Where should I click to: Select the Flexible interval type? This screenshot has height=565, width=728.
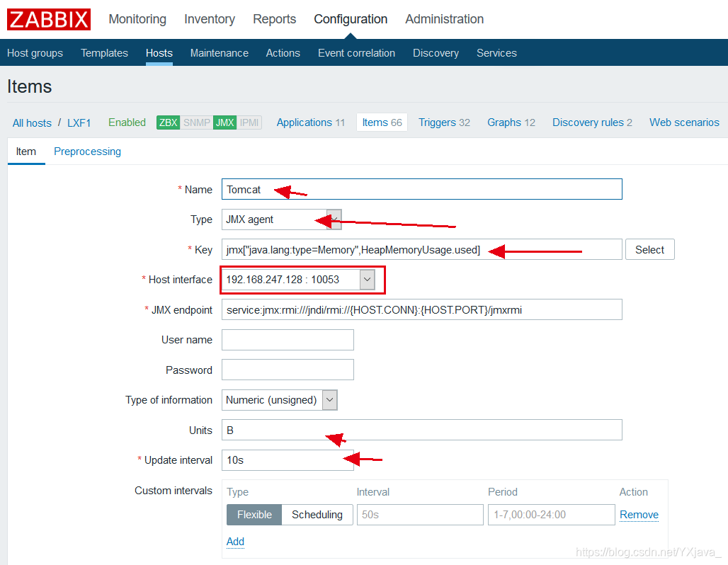[254, 515]
